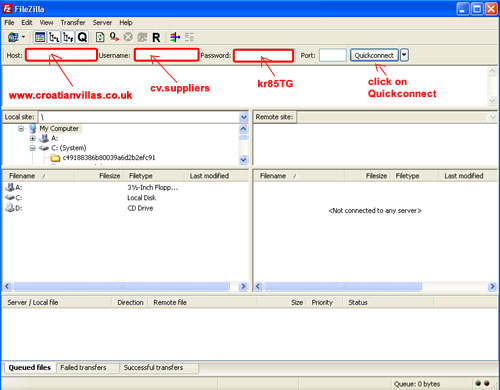Sort local files by Filename column
Screen dimensions: 500x390
coord(38,176)
